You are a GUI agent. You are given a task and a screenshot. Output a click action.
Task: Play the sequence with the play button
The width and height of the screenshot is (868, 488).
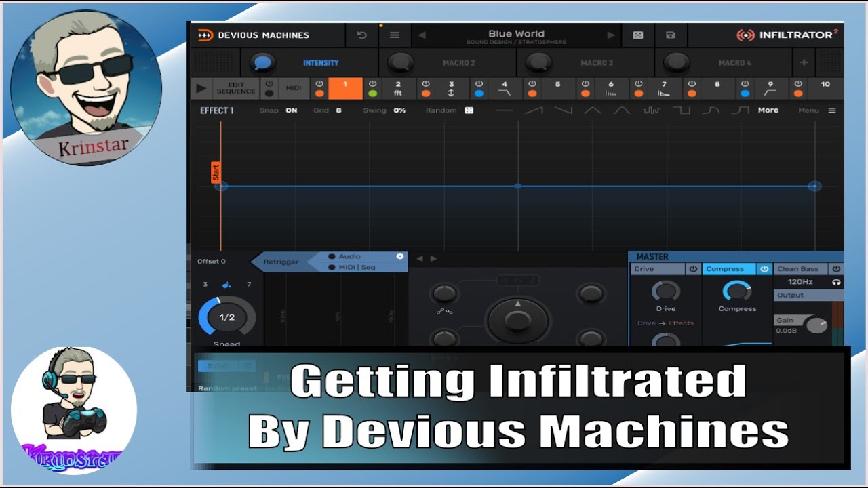[x=201, y=88]
